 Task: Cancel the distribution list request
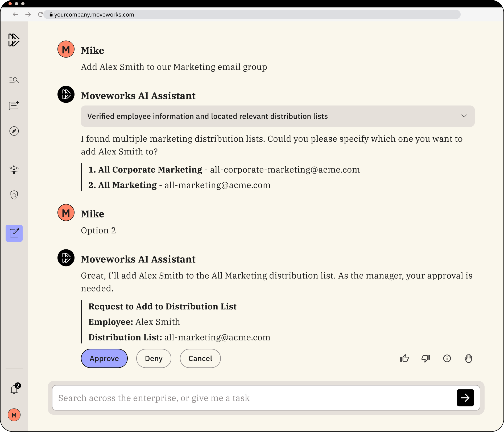pos(200,358)
